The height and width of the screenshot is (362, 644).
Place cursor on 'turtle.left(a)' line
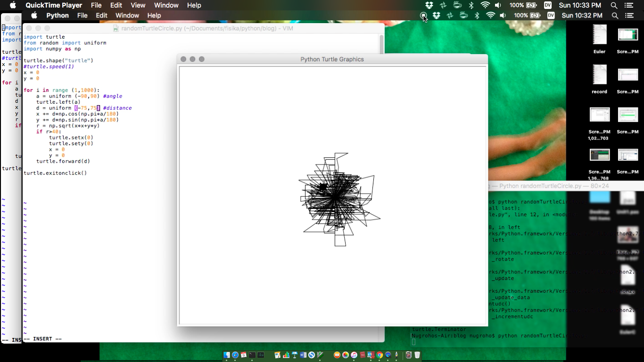point(58,102)
